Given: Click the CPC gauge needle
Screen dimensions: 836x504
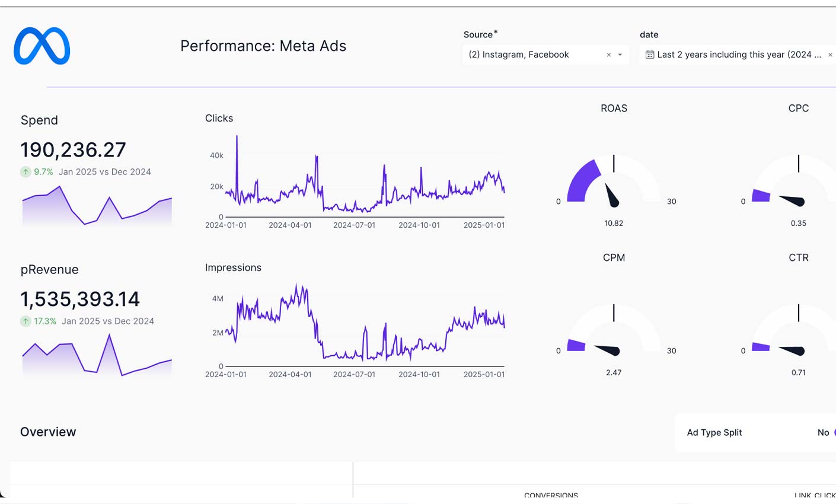Looking at the screenshot, I should (792, 200).
